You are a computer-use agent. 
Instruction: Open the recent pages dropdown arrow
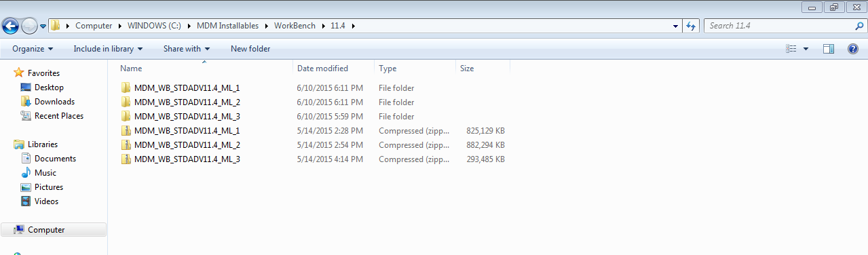pos(43,26)
